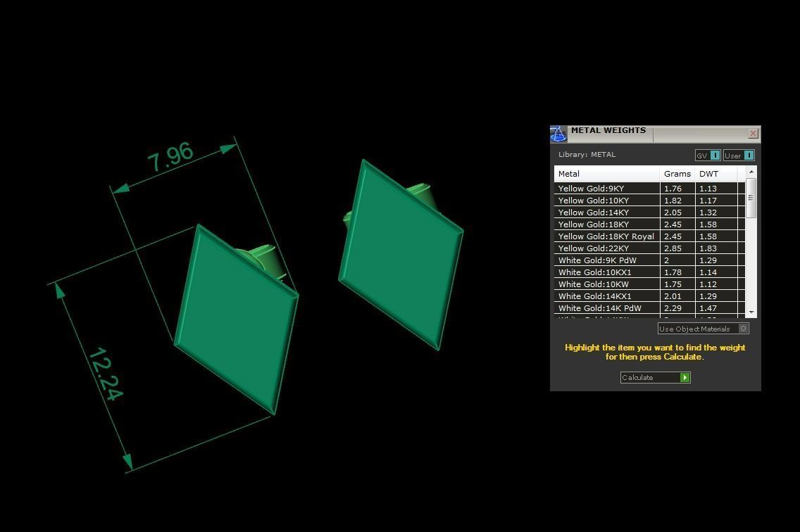Click the 1.83 DWT cell
Image resolution: width=800 pixels, height=532 pixels.
[x=715, y=248]
